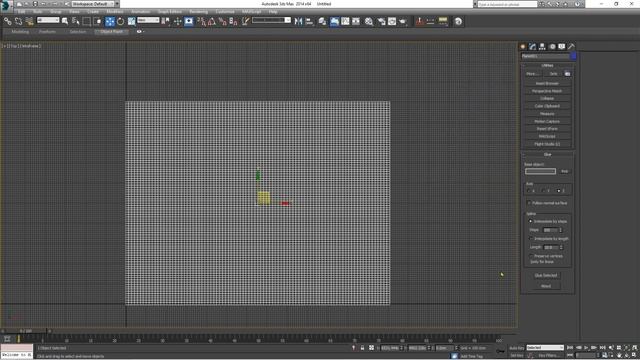
Task: Open the Layer Manager icon
Action: [x=322, y=21]
